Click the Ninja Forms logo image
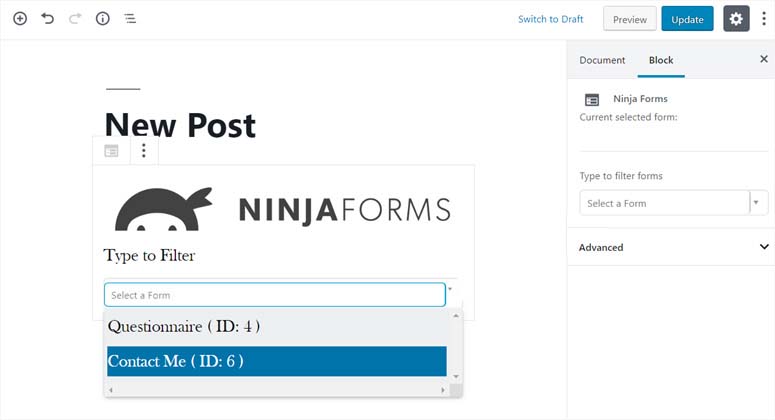This screenshot has height=420, width=775. click(x=283, y=209)
